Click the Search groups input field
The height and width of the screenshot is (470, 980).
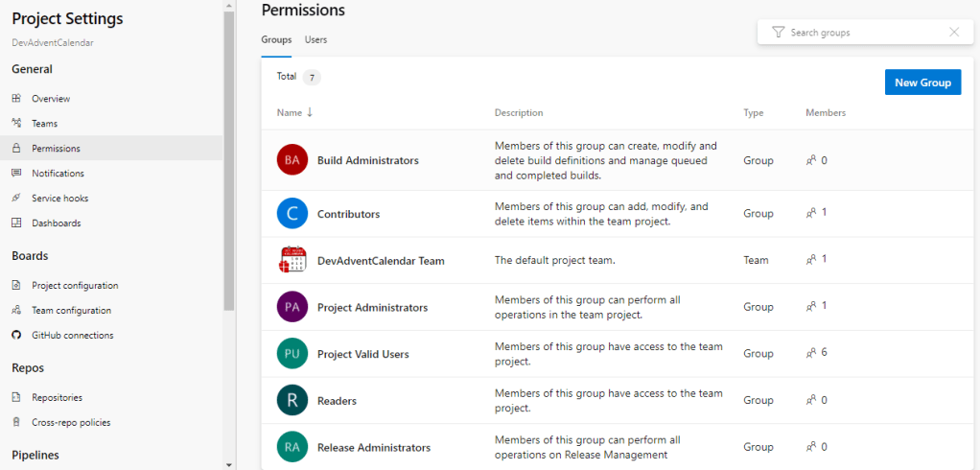863,33
